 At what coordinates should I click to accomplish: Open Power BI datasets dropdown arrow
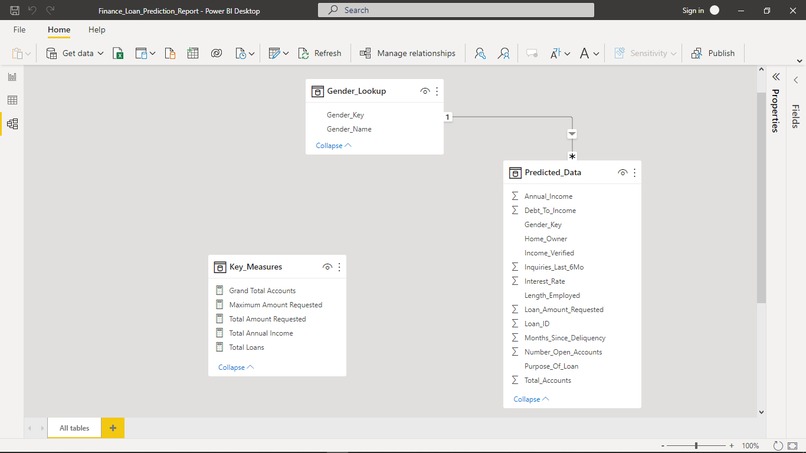tap(153, 53)
